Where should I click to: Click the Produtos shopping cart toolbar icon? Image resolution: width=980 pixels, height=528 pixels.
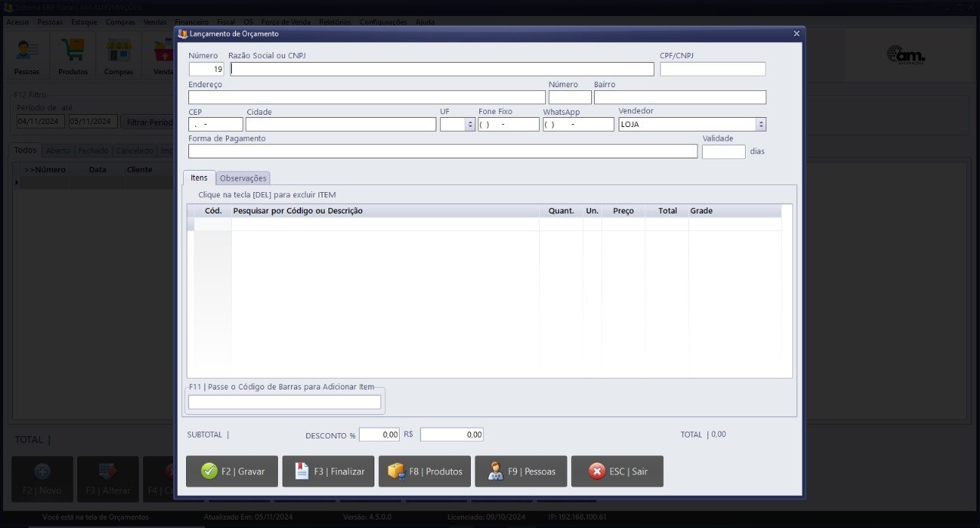pyautogui.click(x=73, y=56)
